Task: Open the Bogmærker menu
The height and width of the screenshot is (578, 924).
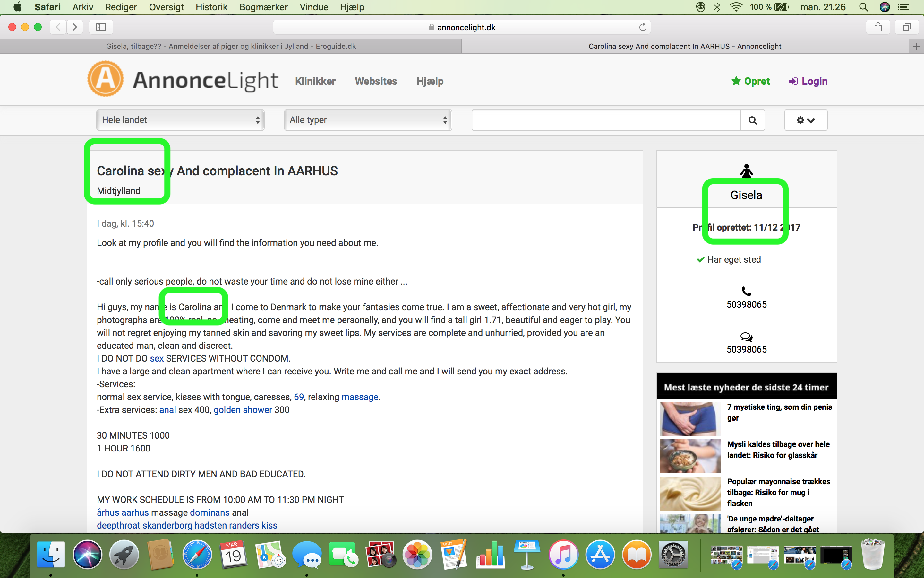Action: [263, 7]
